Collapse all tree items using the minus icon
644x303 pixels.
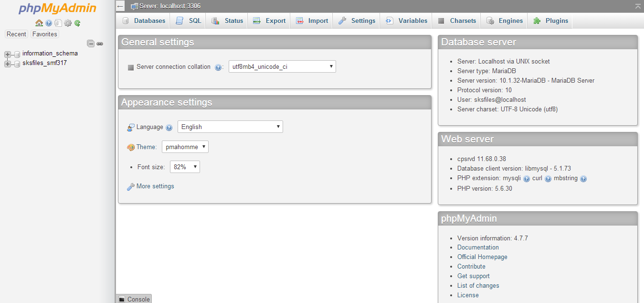pos(91,43)
